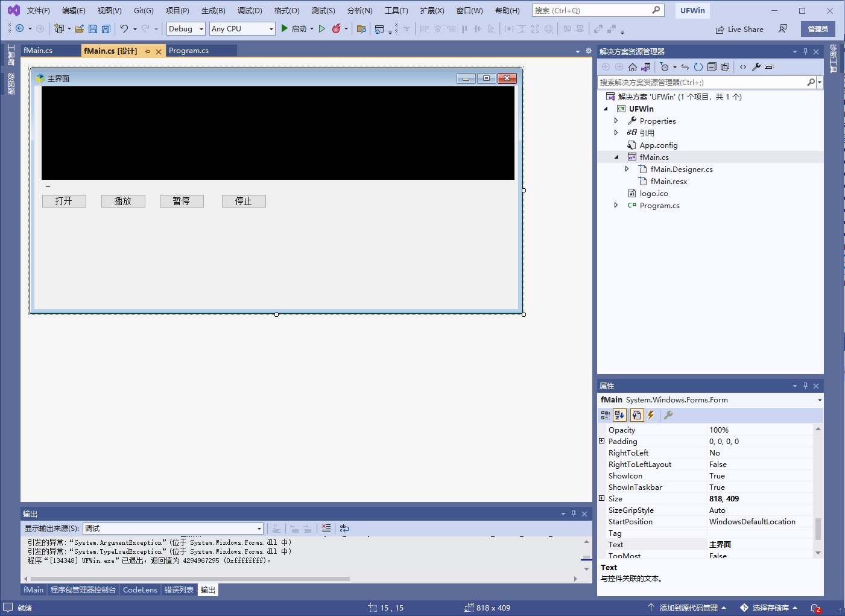The image size is (845, 616).
Task: Toggle Show All Files in Solution Explorer
Action: (725, 67)
